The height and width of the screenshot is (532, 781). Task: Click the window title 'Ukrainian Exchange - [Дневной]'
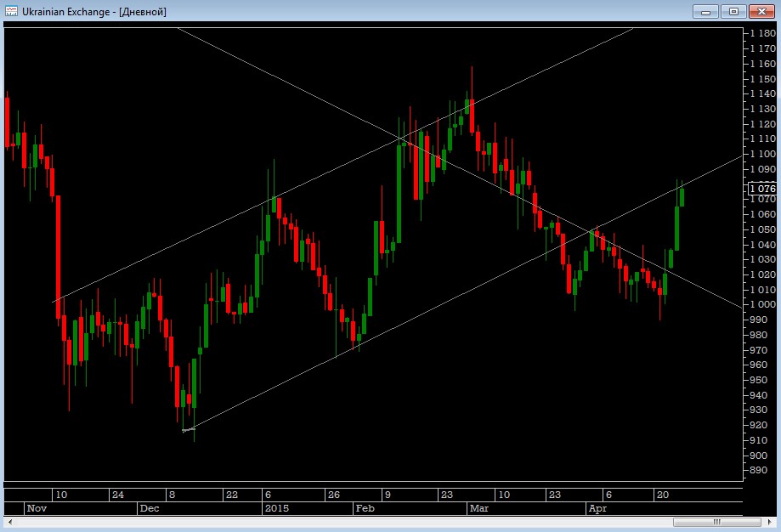click(94, 11)
